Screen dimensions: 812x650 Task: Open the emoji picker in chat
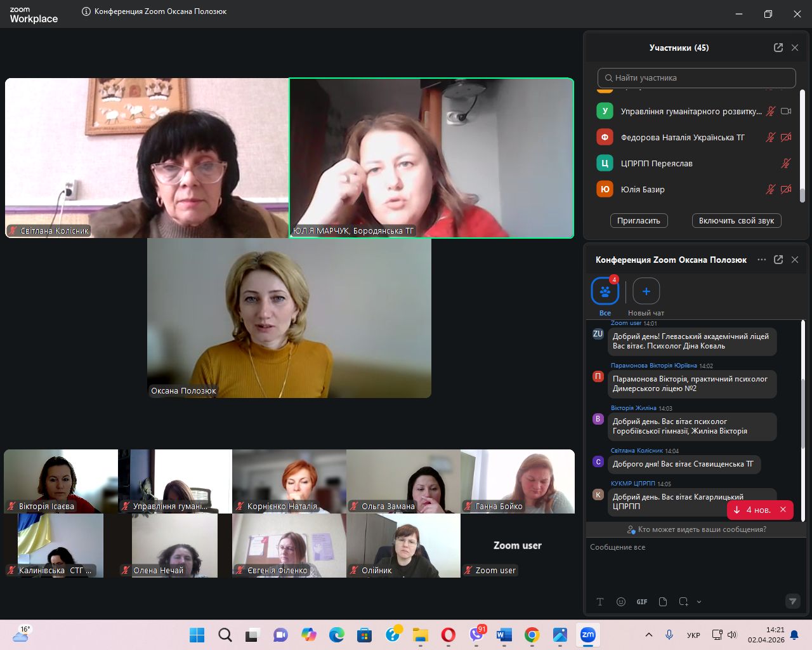pos(621,602)
